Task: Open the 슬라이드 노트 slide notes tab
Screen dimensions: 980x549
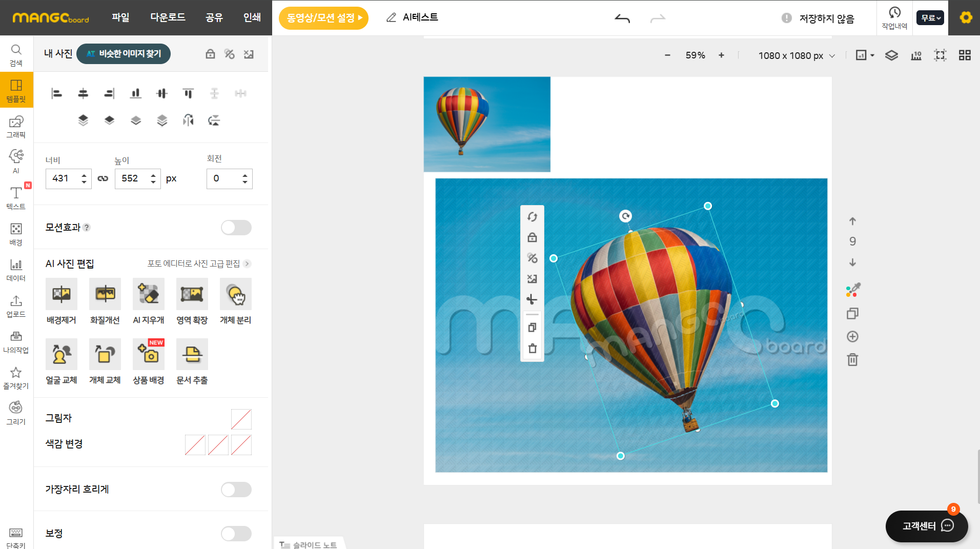Action: [x=308, y=544]
